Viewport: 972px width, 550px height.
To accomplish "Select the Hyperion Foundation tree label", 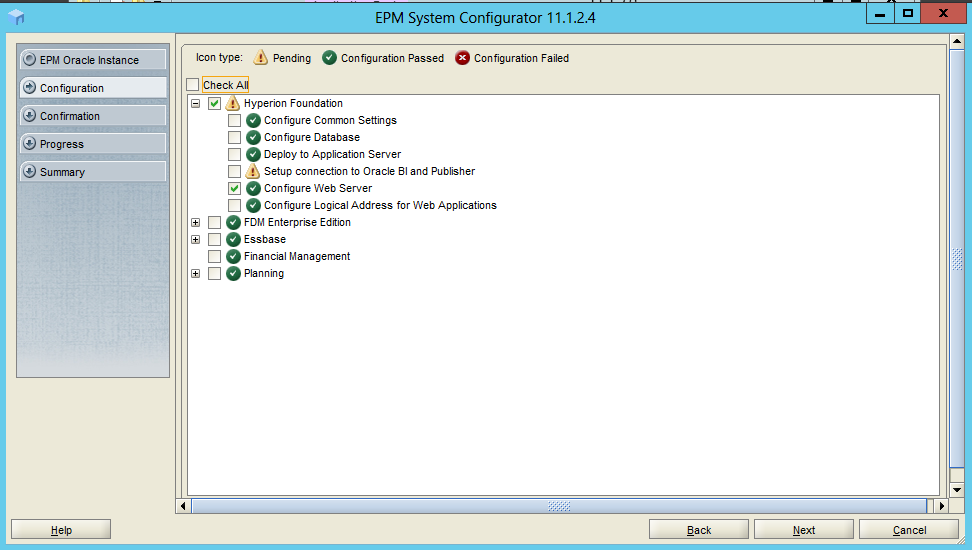I will click(x=293, y=103).
